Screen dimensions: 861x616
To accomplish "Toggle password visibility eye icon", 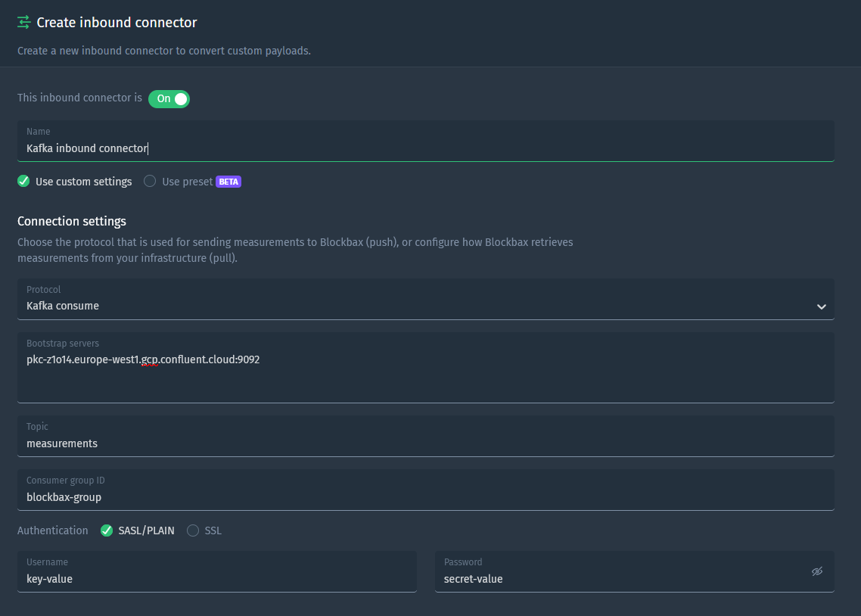I will (817, 571).
